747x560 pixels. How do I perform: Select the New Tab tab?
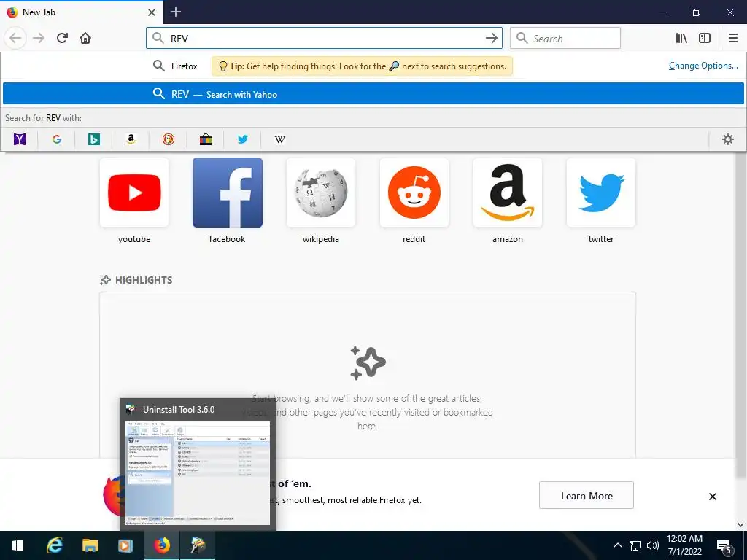82,12
